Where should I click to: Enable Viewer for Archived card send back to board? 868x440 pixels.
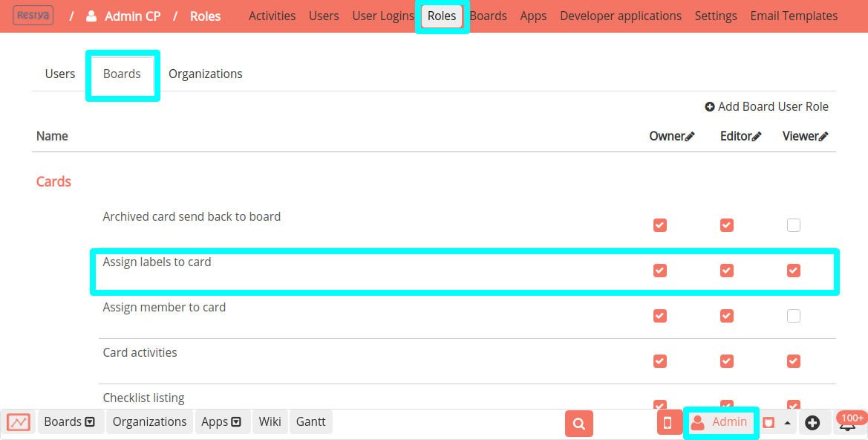point(793,224)
